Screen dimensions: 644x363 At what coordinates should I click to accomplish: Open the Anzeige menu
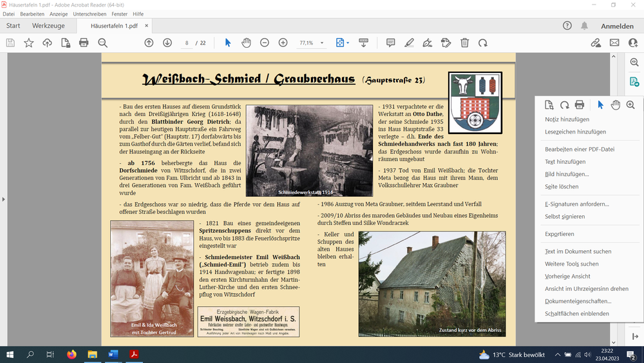coord(59,14)
